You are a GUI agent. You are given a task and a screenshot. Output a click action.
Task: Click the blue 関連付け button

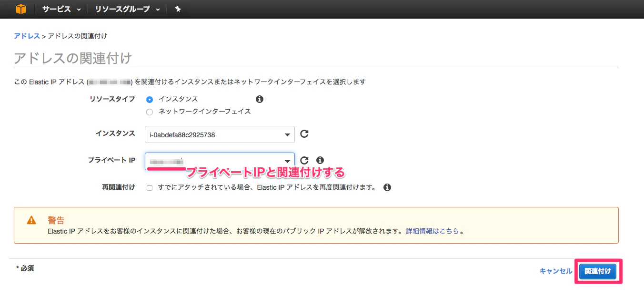598,271
